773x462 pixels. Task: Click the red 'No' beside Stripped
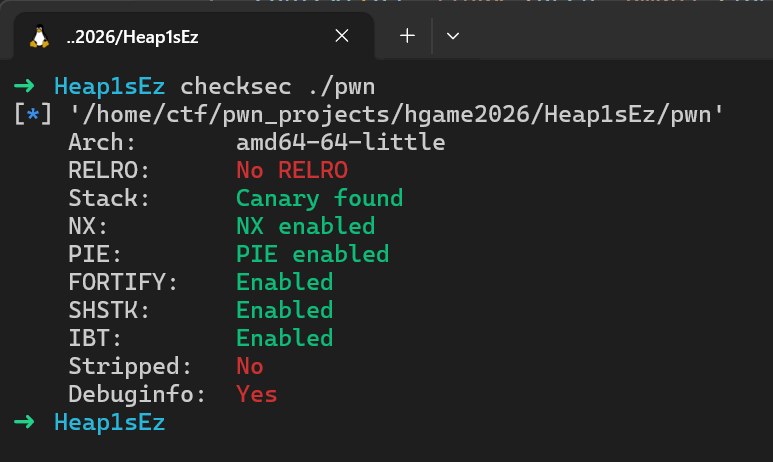(x=250, y=366)
